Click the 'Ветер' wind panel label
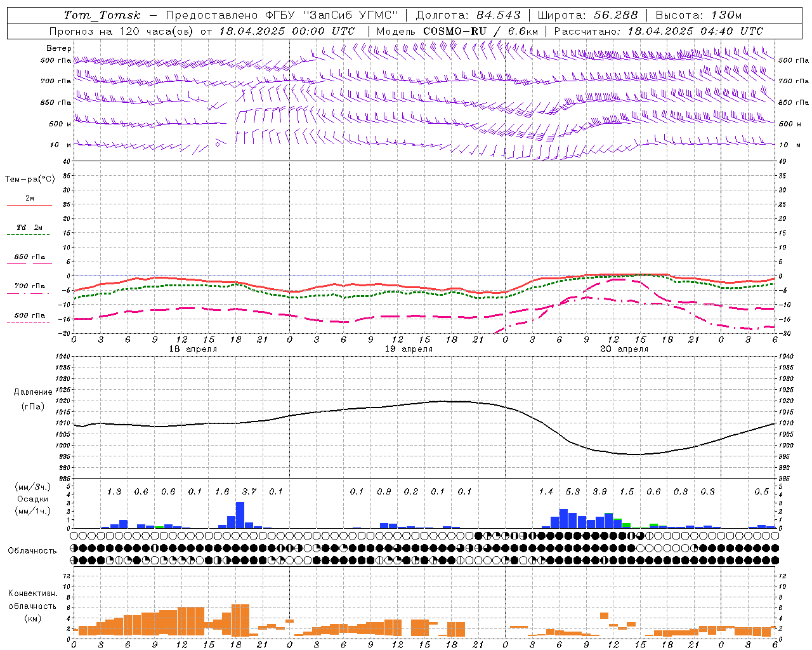The height and width of the screenshot is (650, 812). point(59,48)
